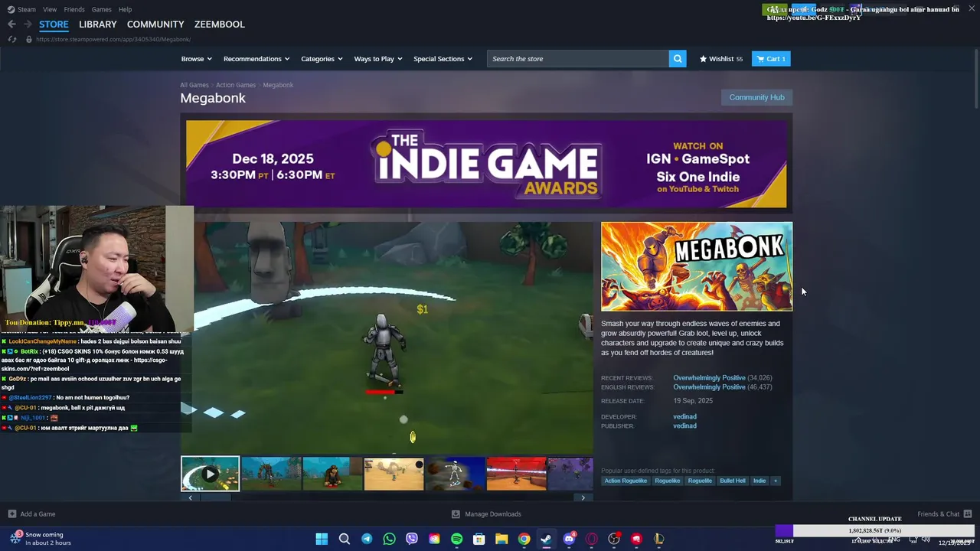Click the store search magnifier button
The image size is (980, 551).
[x=678, y=59]
